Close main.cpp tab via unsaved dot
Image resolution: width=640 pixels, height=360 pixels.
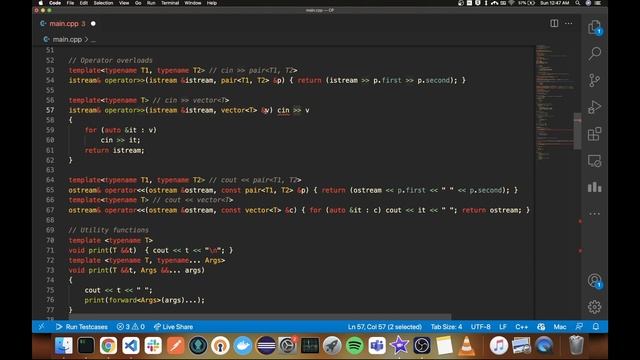coord(93,24)
